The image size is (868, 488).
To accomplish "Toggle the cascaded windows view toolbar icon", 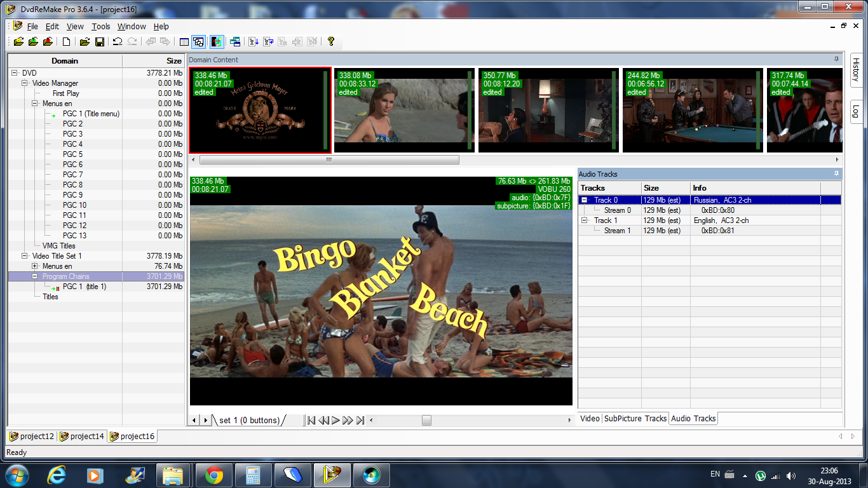I will click(x=198, y=42).
